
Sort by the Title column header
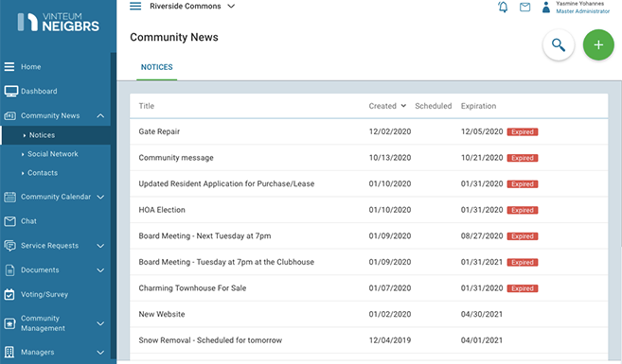147,106
